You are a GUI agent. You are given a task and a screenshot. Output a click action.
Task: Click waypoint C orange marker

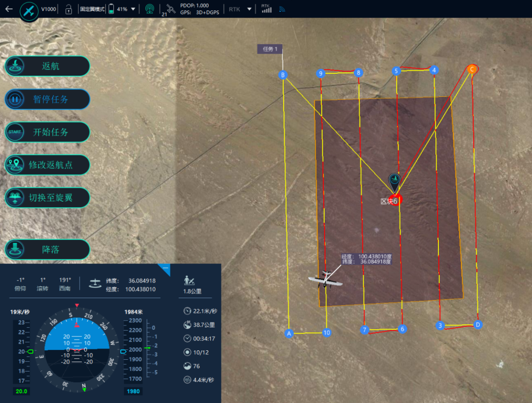coord(471,69)
